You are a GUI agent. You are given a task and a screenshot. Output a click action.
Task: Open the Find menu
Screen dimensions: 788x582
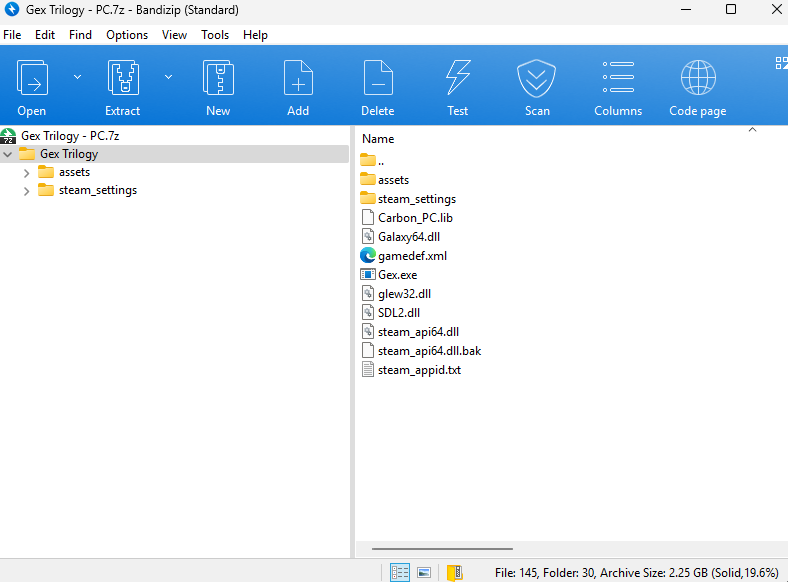point(80,35)
